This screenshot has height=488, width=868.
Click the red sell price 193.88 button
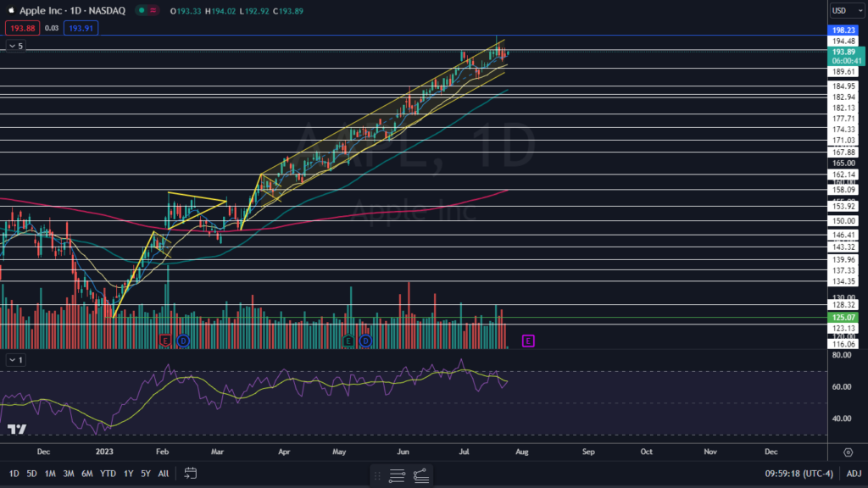[x=18, y=28]
